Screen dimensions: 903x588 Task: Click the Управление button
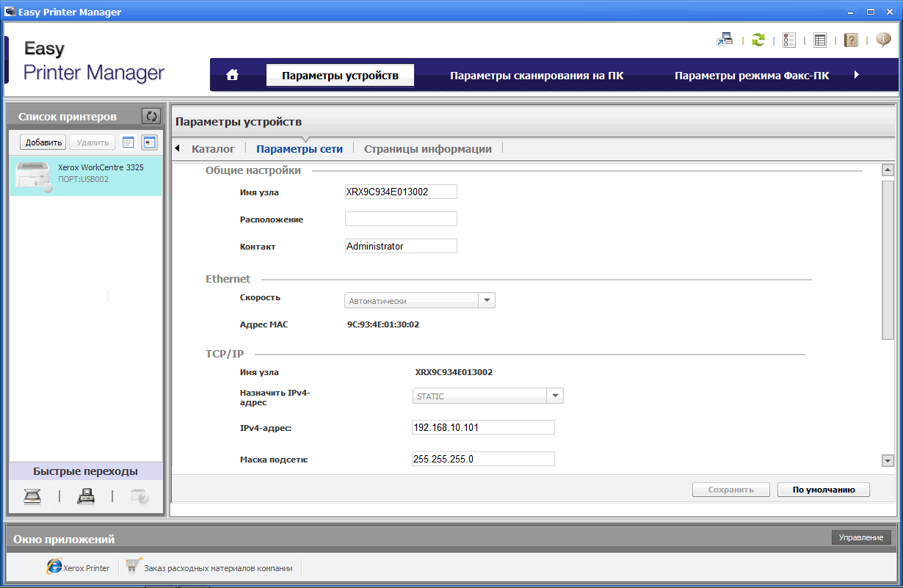[861, 537]
